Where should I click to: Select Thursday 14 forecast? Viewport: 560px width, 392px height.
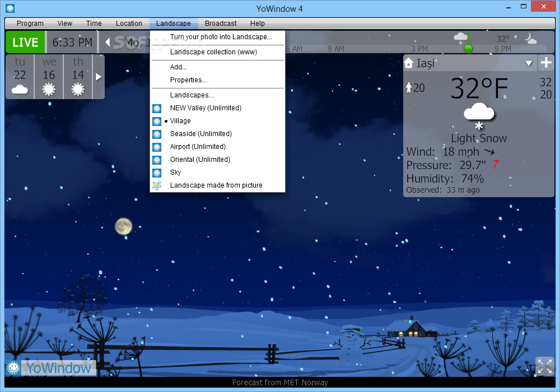pyautogui.click(x=78, y=76)
